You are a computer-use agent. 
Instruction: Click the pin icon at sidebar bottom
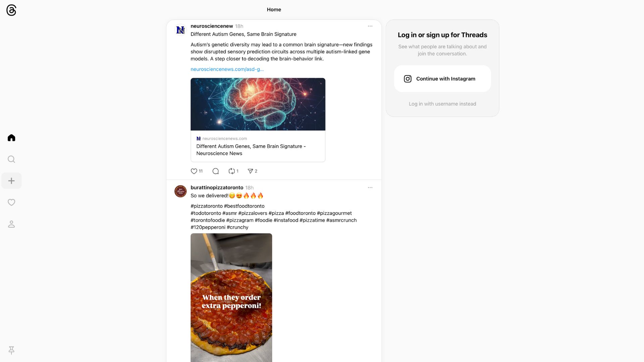(11, 350)
